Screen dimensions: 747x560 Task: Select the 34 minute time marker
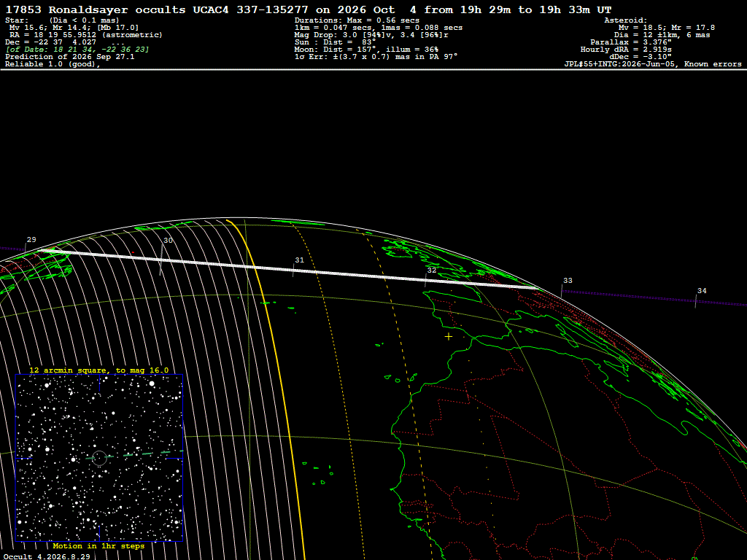(x=702, y=290)
